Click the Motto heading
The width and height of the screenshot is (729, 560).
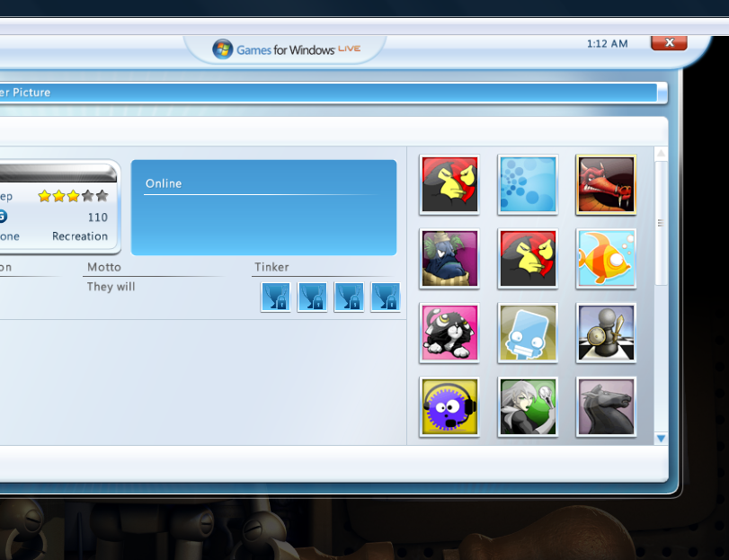[x=104, y=267]
